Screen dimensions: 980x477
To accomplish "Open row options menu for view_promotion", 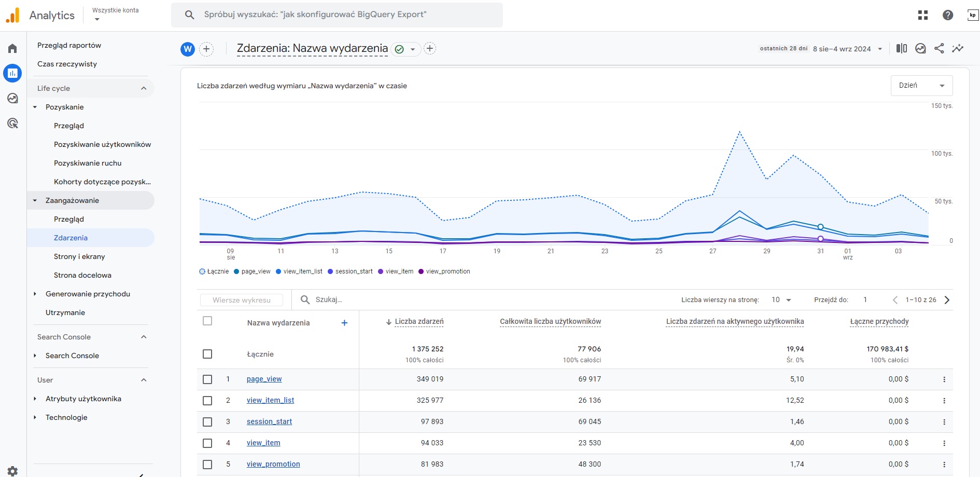I will 944,465.
